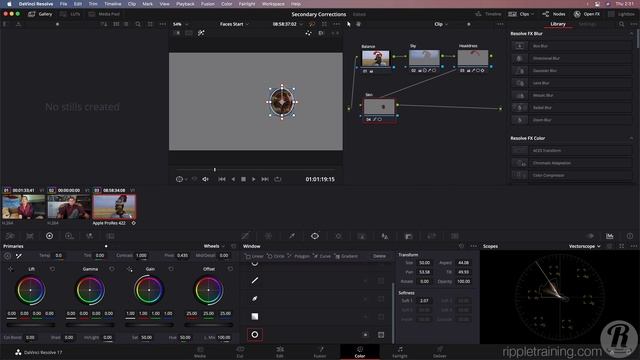This screenshot has width=640, height=360.
Task: Open the Blur sharpen palette icon
Action: coord(384,236)
